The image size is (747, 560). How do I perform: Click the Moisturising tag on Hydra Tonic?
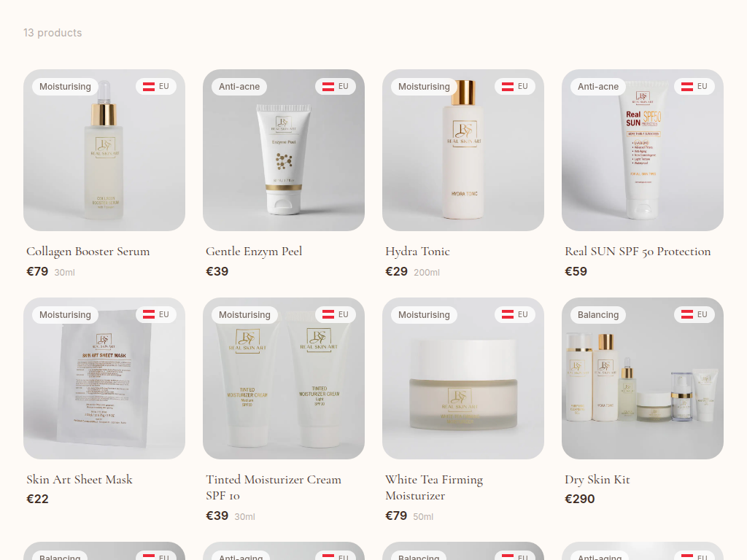424,87
